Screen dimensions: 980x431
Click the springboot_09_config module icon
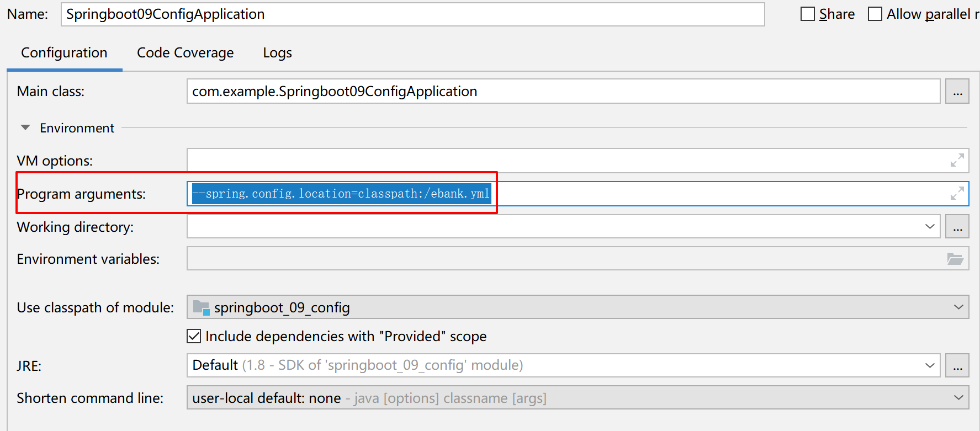(x=201, y=308)
